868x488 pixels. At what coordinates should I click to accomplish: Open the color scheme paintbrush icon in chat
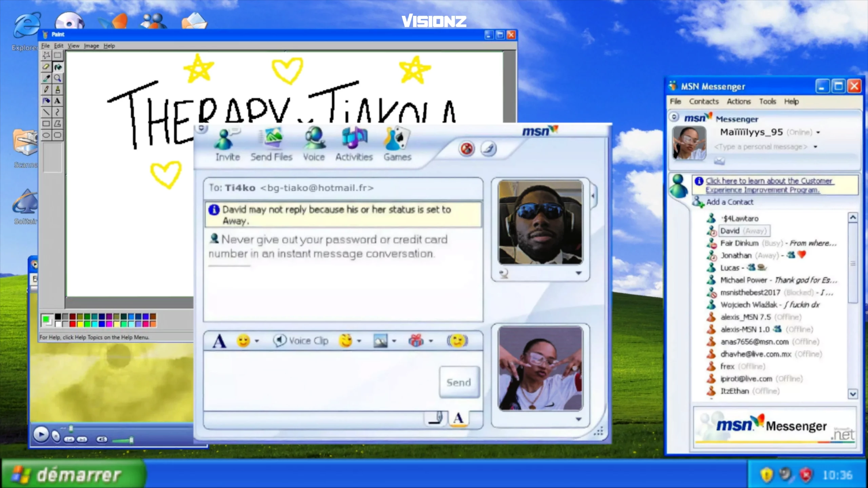[x=488, y=149]
